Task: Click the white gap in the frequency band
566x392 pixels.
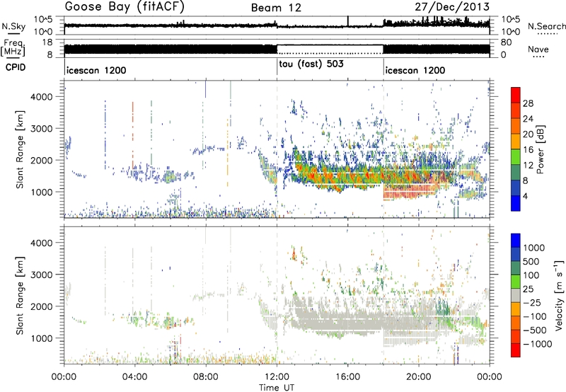Action: [330, 49]
